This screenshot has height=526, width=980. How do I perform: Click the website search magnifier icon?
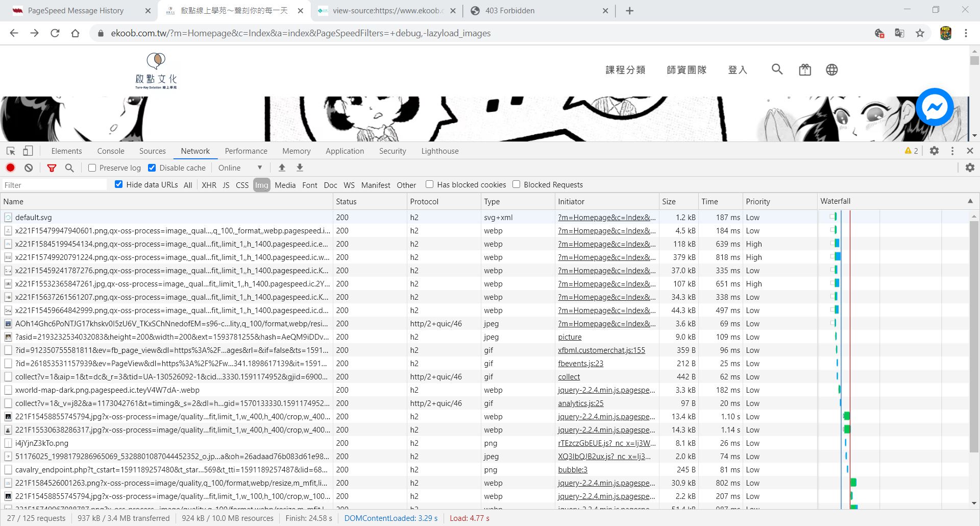[777, 69]
